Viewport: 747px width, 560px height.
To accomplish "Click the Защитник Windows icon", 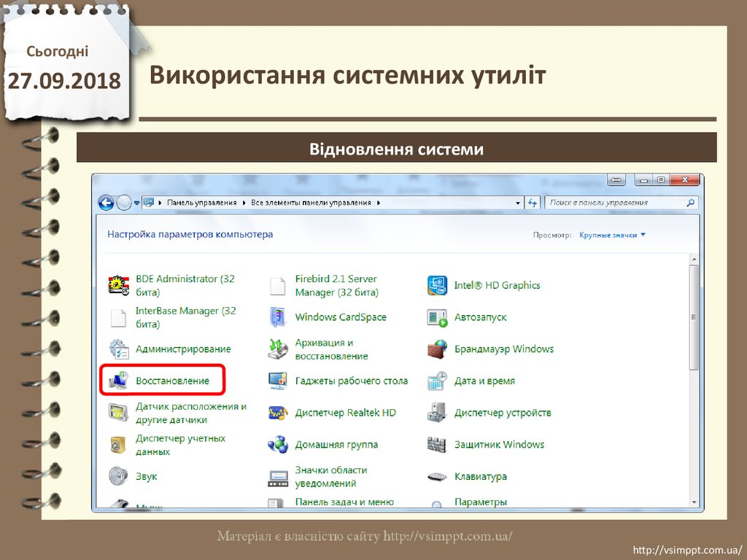I will tap(437, 444).
